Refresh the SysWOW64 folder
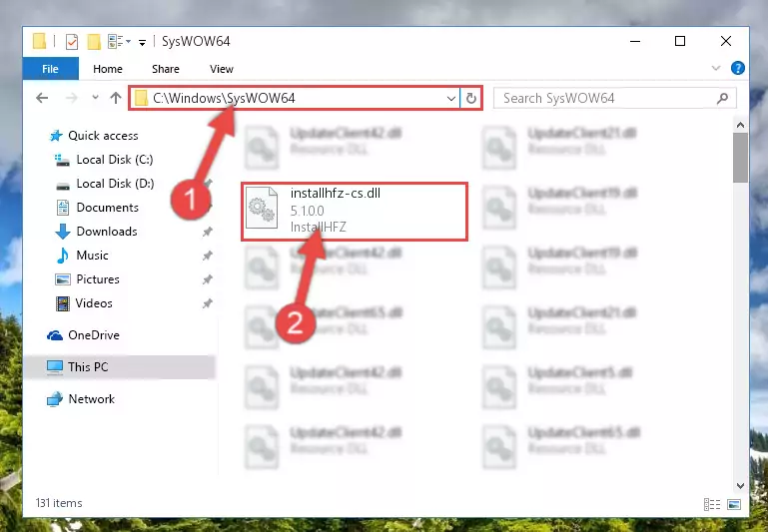Image resolution: width=768 pixels, height=532 pixels. tap(471, 99)
